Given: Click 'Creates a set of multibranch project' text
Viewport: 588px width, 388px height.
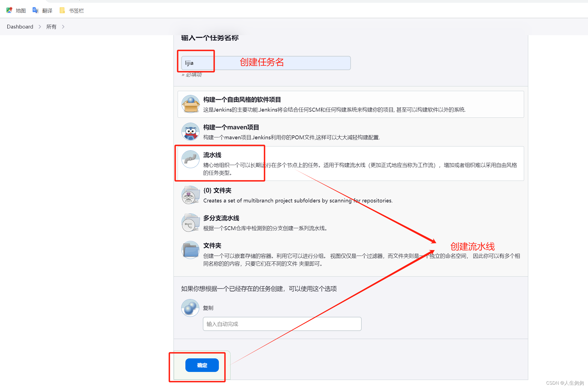Looking at the screenshot, I should point(298,201).
